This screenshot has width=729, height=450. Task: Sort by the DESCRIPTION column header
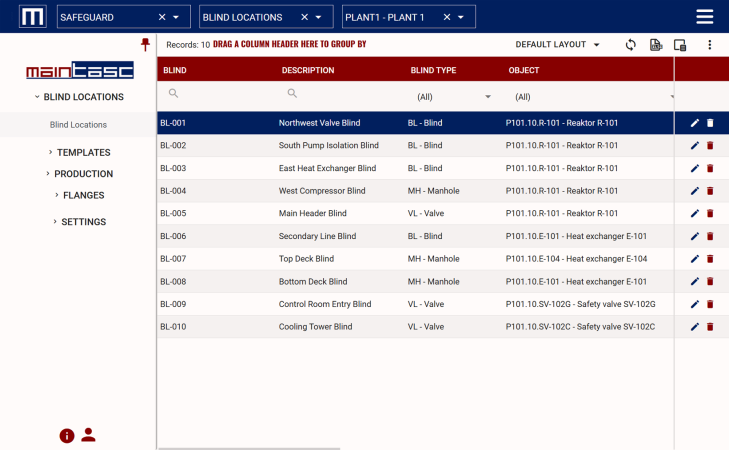coord(308,71)
